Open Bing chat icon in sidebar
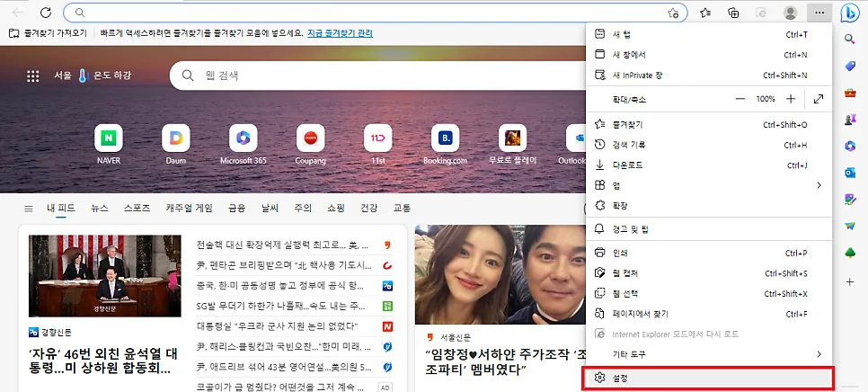 (x=850, y=13)
